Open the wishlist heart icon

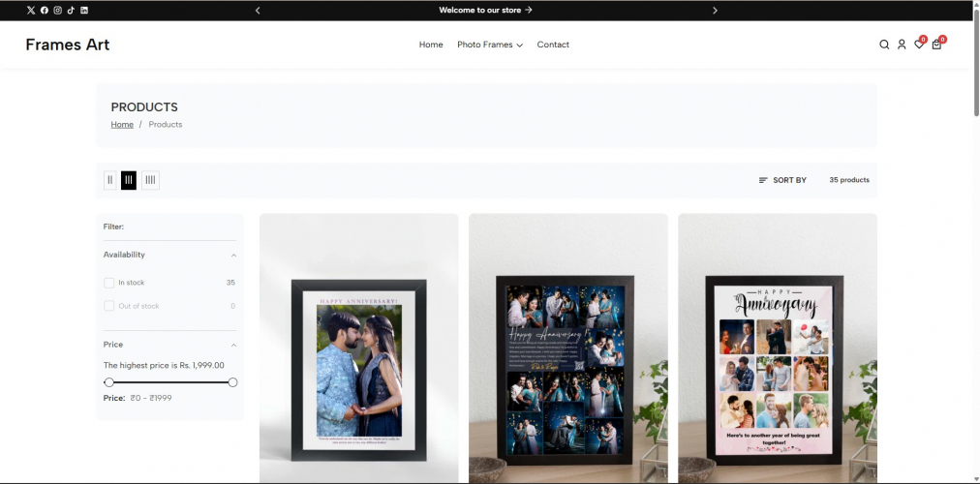click(919, 44)
